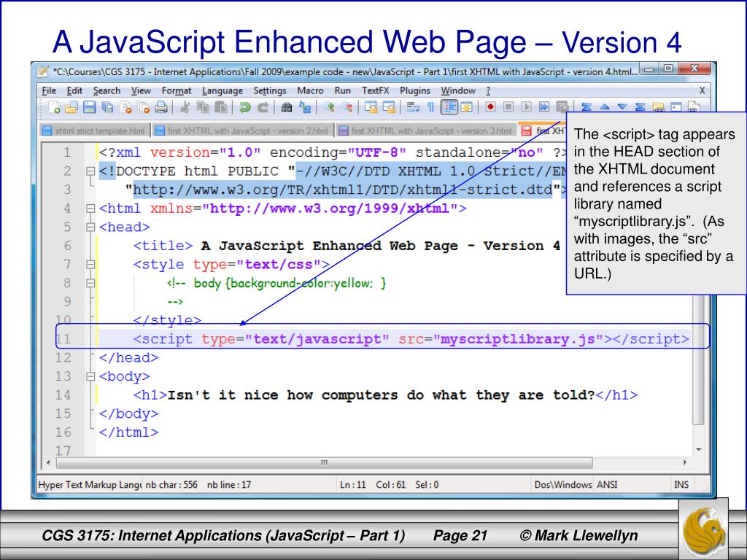Save the recorded macro
The image size is (747, 560).
[562, 107]
